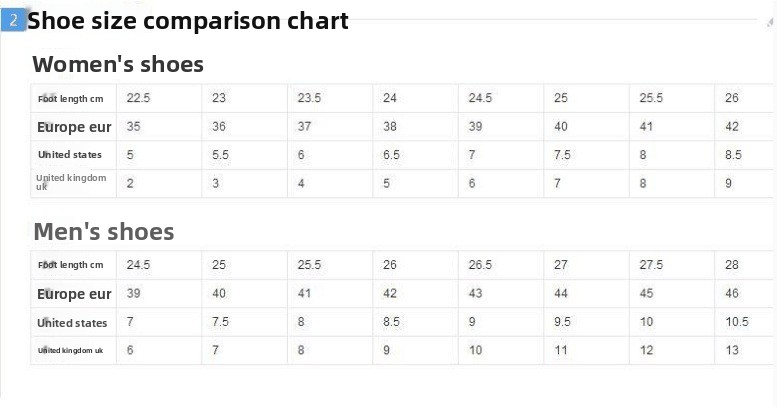The height and width of the screenshot is (407, 777).
Task: Click men's Europe eur row label
Action: pos(74,294)
